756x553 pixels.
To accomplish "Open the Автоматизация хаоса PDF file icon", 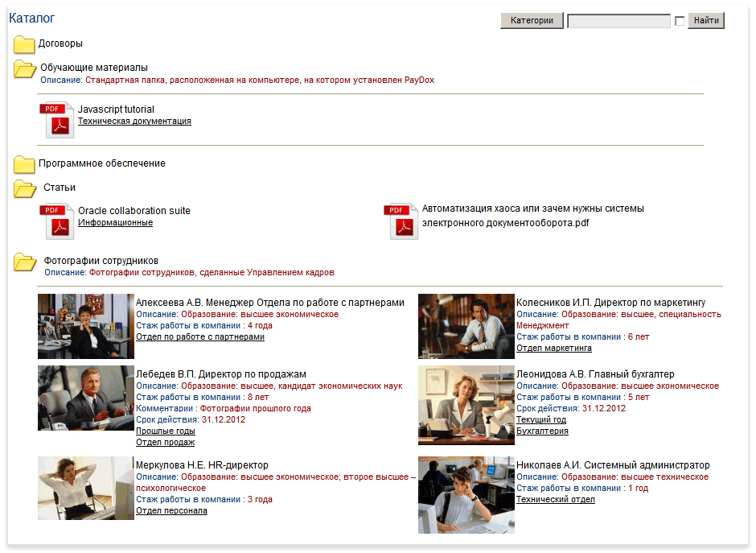I will (x=401, y=221).
